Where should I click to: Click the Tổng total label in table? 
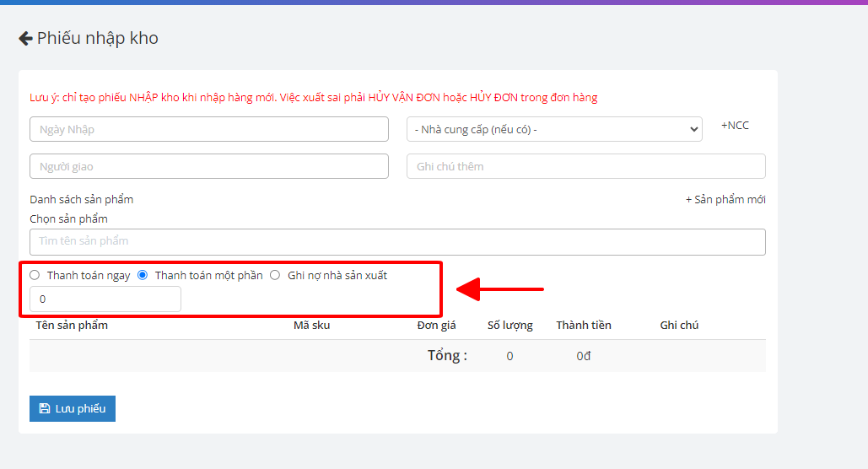click(447, 356)
